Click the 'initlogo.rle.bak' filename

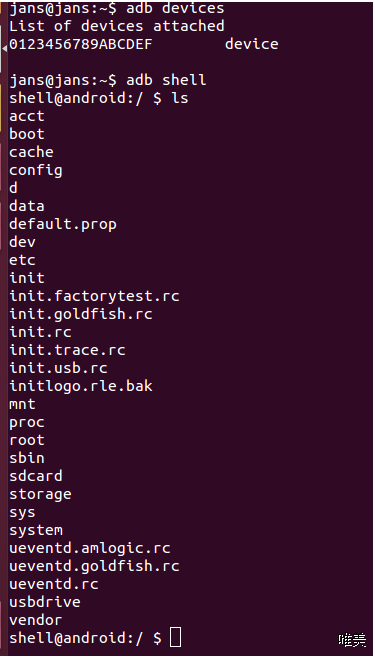coord(81,386)
